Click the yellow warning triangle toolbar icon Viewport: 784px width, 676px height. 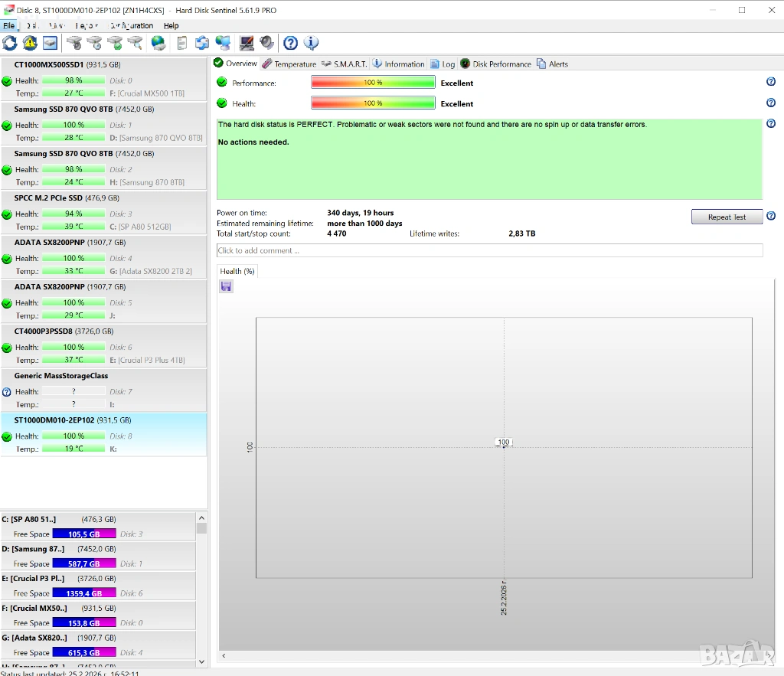point(30,43)
